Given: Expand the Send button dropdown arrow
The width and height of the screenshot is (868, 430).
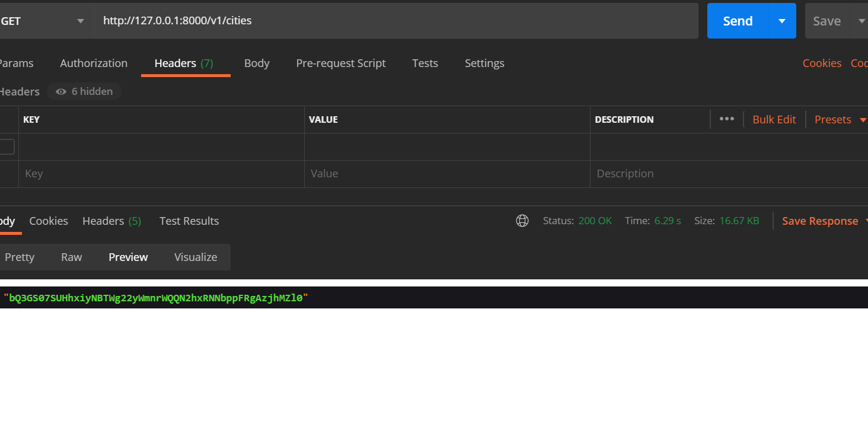Looking at the screenshot, I should (x=781, y=21).
